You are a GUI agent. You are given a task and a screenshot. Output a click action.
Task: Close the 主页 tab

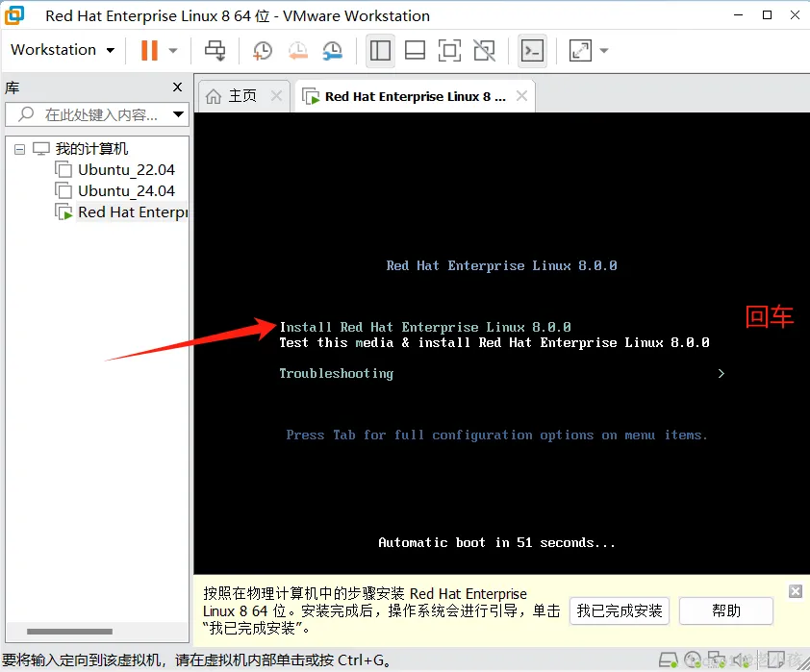[276, 95]
